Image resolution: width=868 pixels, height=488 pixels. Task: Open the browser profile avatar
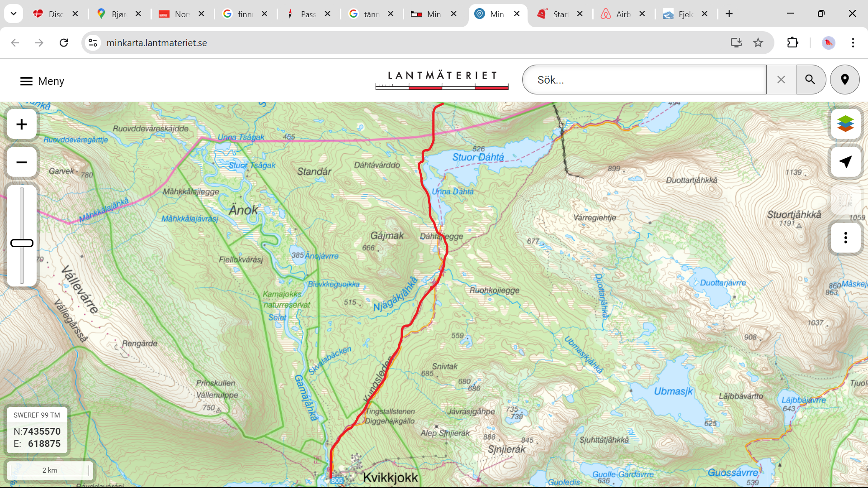point(828,42)
